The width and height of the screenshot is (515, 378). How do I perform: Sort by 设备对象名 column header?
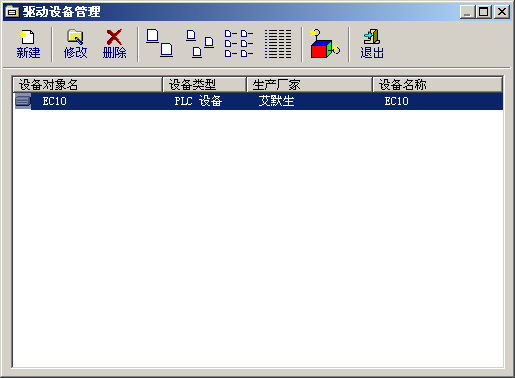(87, 85)
